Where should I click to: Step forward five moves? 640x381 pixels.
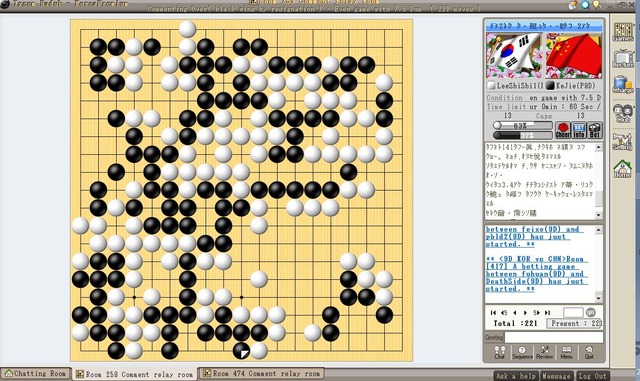click(x=536, y=312)
